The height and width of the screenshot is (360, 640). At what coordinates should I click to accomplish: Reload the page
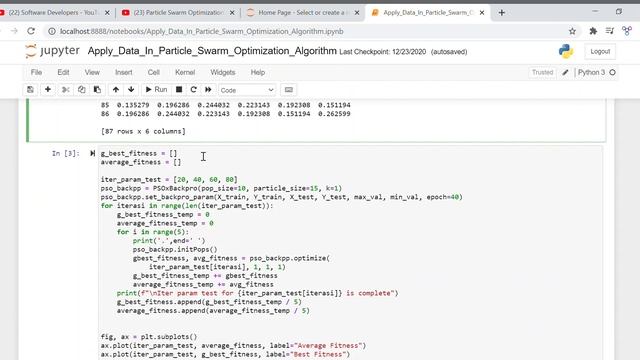click(31, 31)
